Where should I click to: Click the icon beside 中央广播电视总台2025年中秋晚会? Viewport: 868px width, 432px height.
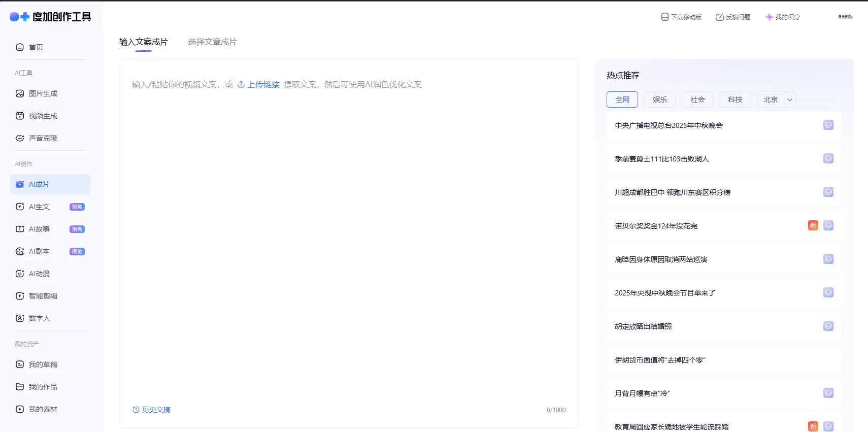[x=828, y=125]
